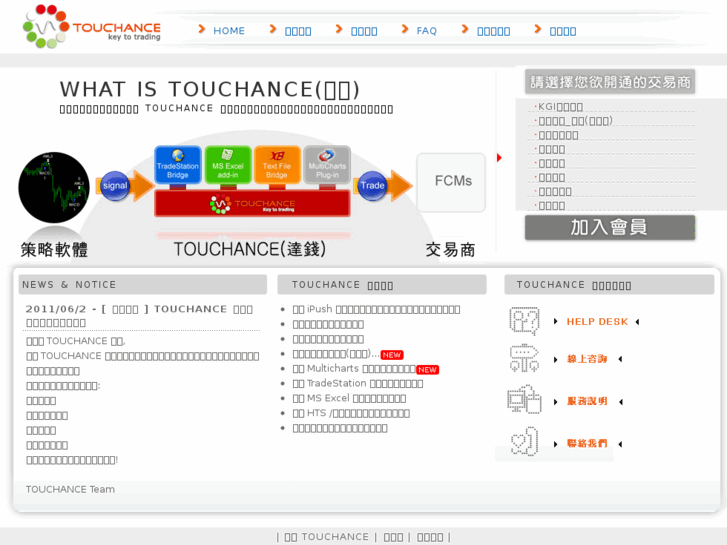
Task: Select the TradeStation Bridge icon
Action: [x=178, y=166]
